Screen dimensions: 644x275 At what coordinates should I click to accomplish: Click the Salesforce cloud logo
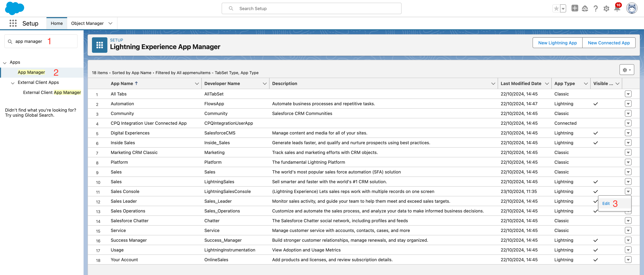point(14,8)
